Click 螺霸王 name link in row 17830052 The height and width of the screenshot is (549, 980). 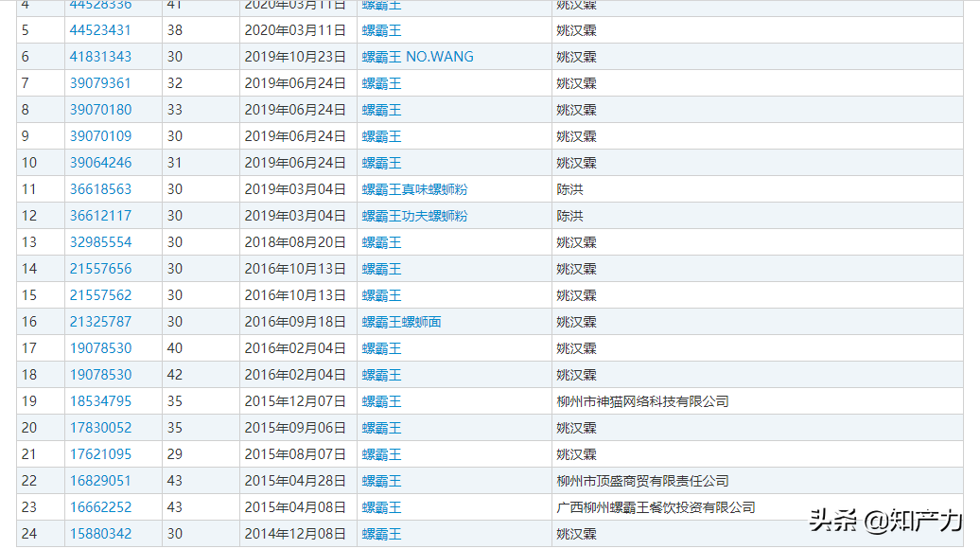pyautogui.click(x=381, y=428)
